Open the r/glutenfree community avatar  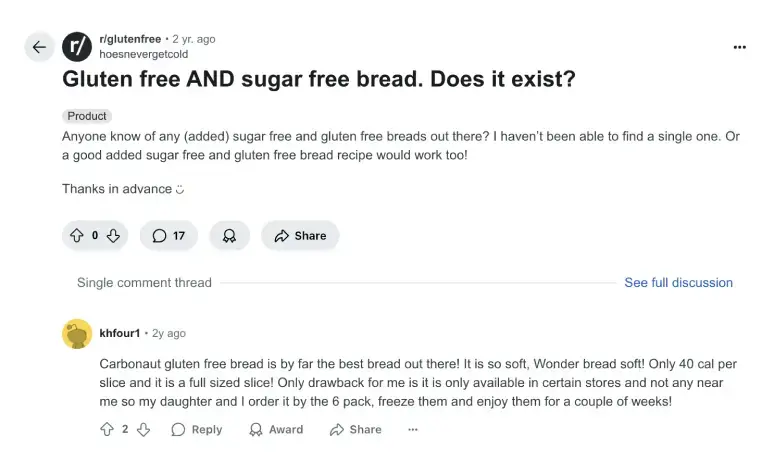[x=77, y=47]
